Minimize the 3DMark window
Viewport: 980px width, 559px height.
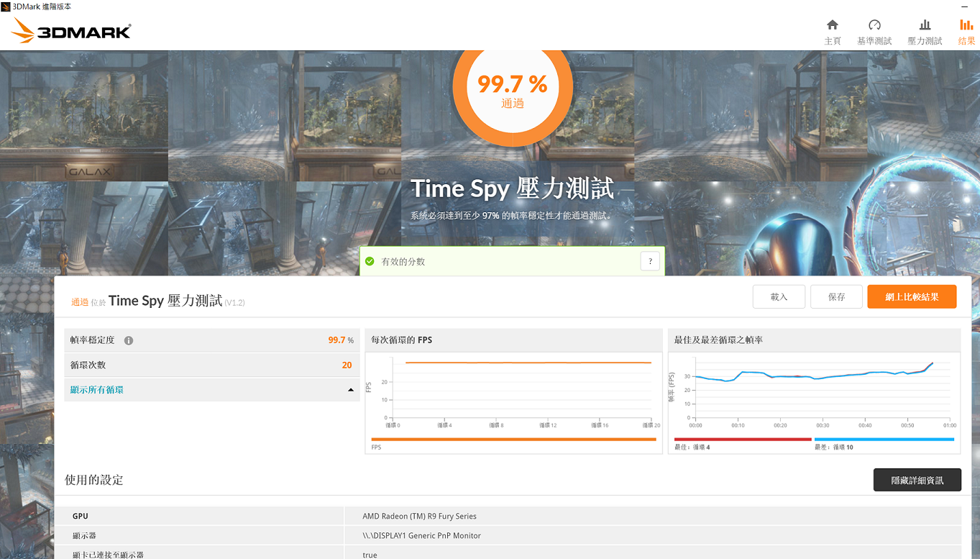(x=964, y=6)
